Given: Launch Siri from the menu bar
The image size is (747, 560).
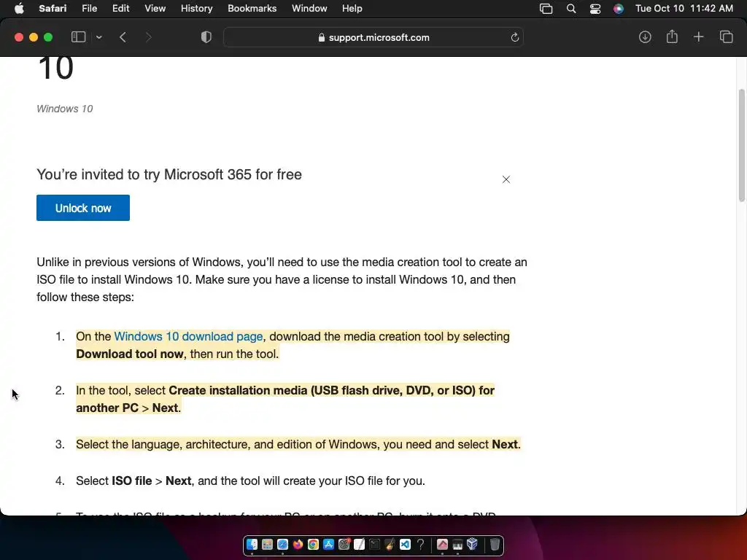Looking at the screenshot, I should tap(619, 9).
